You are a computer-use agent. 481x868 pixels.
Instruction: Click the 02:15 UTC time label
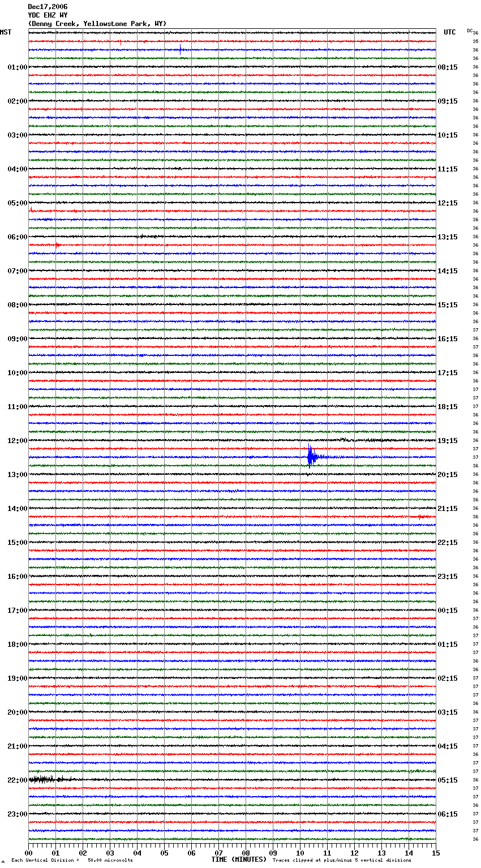448,678
